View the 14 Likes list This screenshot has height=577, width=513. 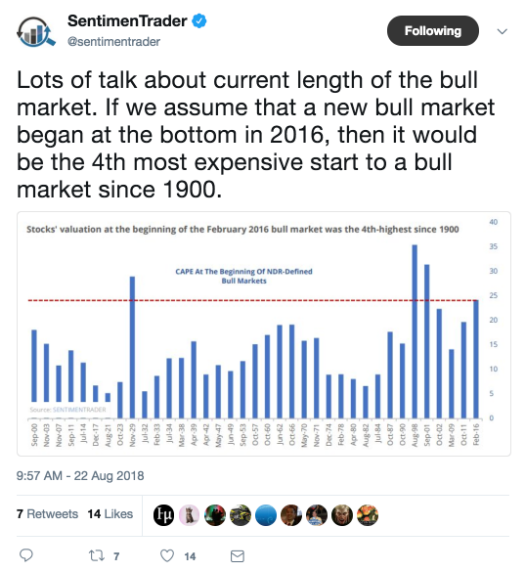(x=110, y=514)
